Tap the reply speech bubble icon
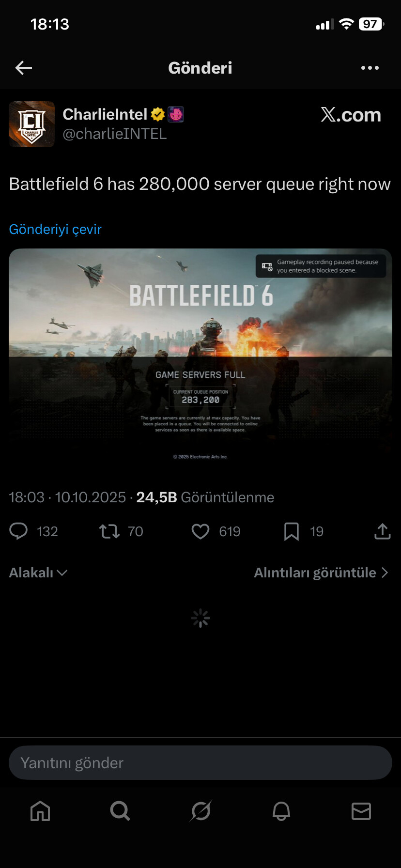 click(18, 531)
